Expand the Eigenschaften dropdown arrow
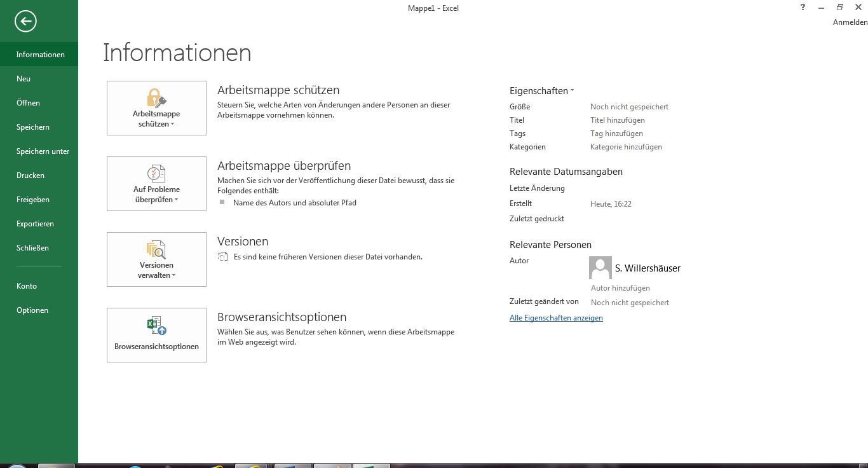Viewport: 868px width, 468px height. click(x=572, y=91)
